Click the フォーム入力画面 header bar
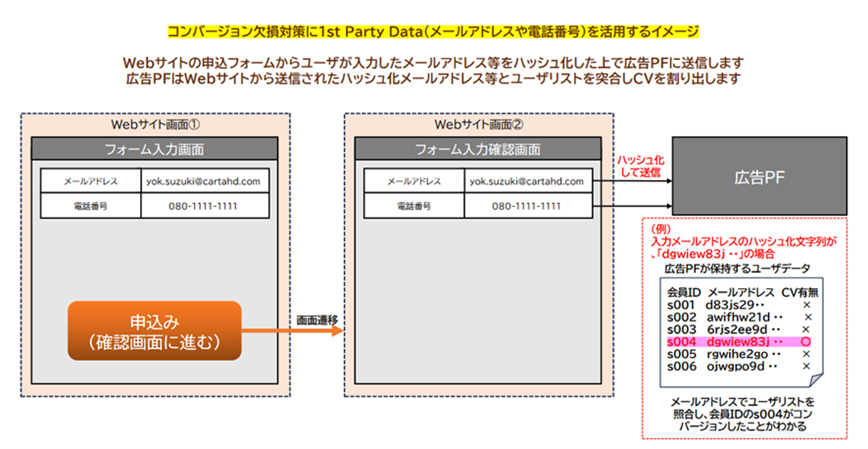The image size is (868, 449). coord(154,149)
